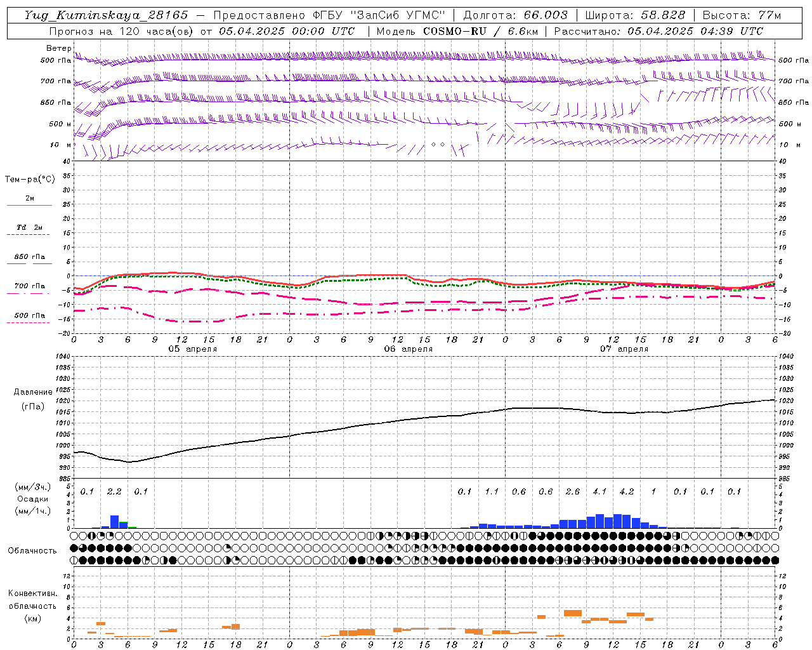812x650 pixels.
Task: Click the 'Конвективн.' convective cloud label
Action: (x=32, y=594)
